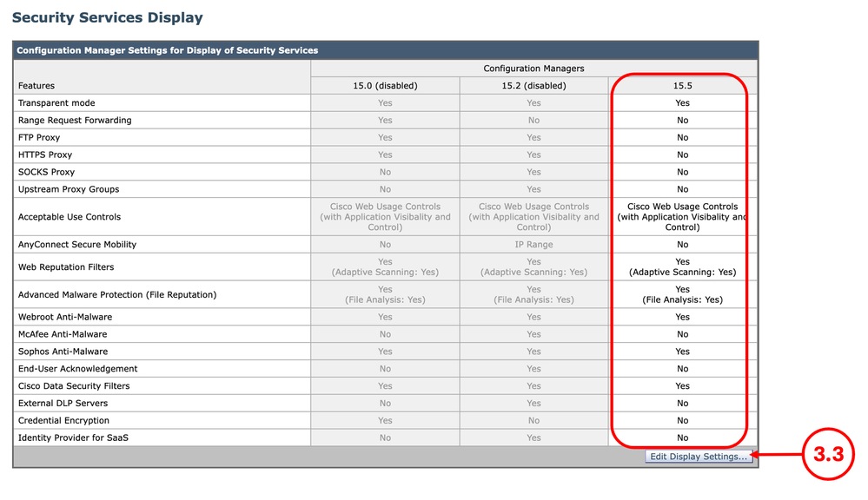Select the Range Request Forwarding row label
The height and width of the screenshot is (500, 868).
pos(75,120)
